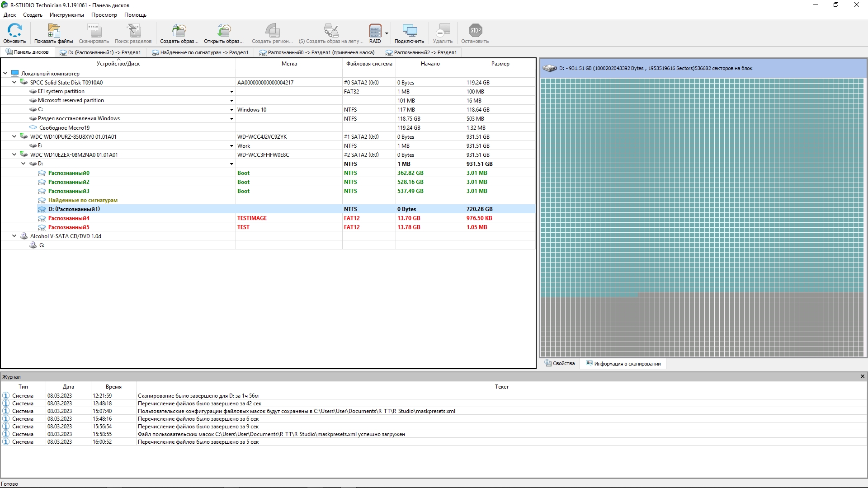Open dropdown arrow on the C: partition row

pos(231,110)
